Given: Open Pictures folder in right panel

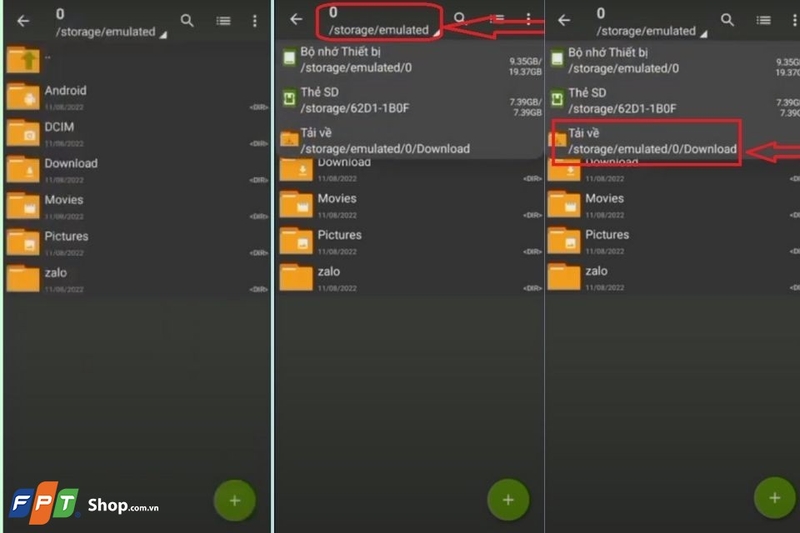Looking at the screenshot, I should [x=673, y=241].
